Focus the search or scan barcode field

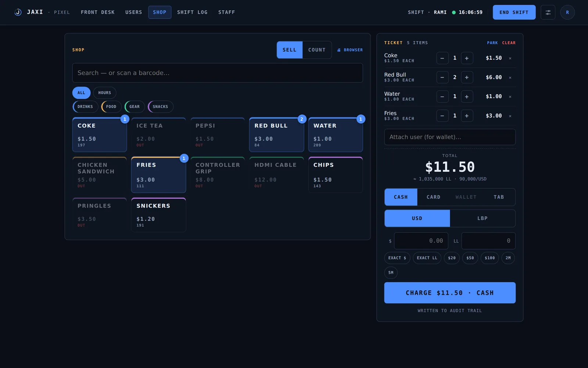click(x=218, y=73)
